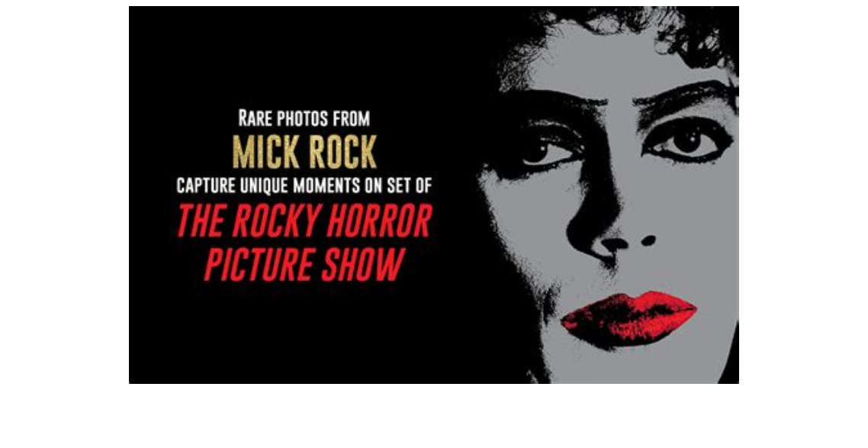Image resolution: width=868 pixels, height=448 pixels.
Task: Click the word HORROR in red
Action: [379, 221]
